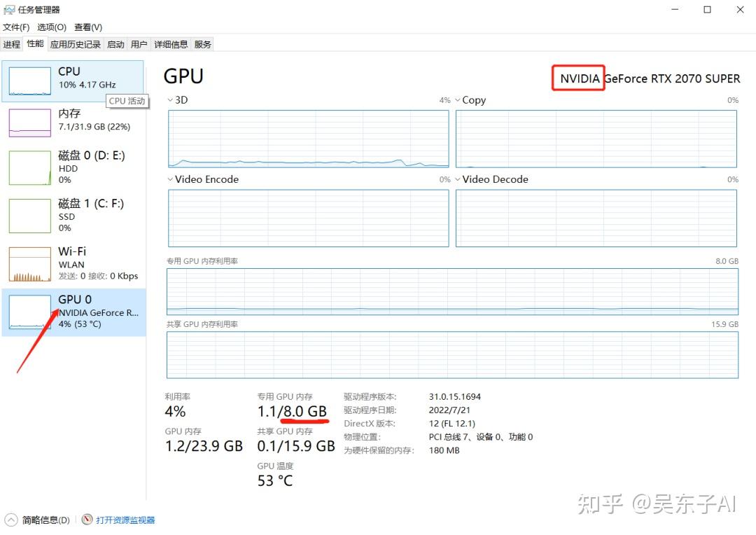
Task: Click 'GeForce RTX 2070 SUPER' device name
Action: 672,78
